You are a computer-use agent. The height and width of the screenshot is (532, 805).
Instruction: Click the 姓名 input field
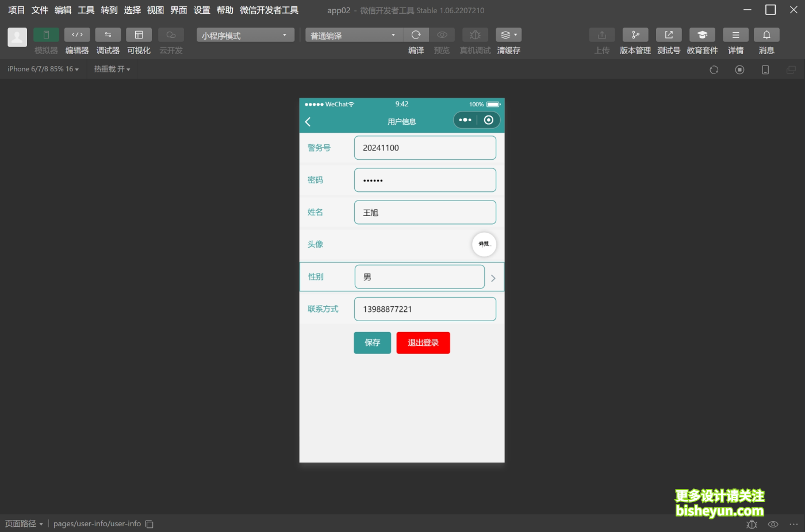pos(425,212)
